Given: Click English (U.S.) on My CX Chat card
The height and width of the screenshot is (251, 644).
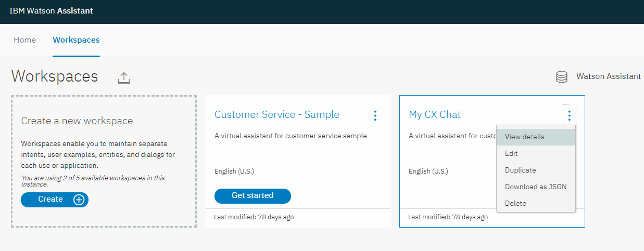Looking at the screenshot, I should tap(428, 171).
